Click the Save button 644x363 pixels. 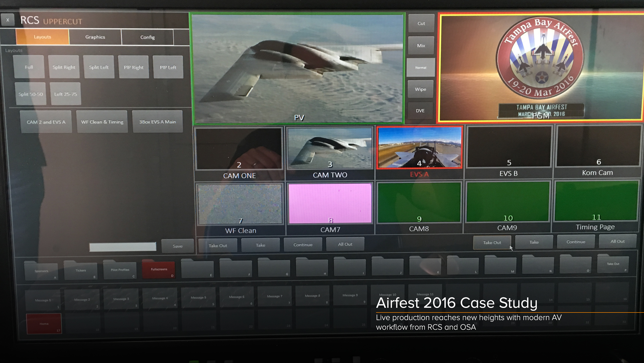coord(178,246)
